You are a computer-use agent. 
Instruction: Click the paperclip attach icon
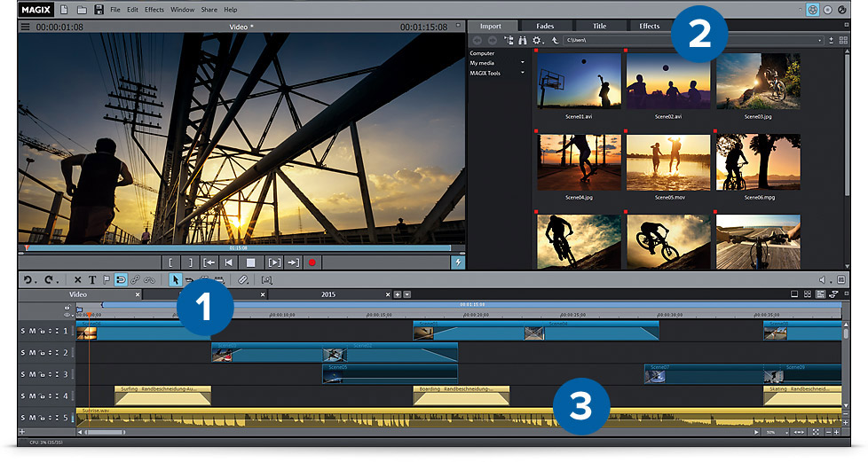(243, 280)
